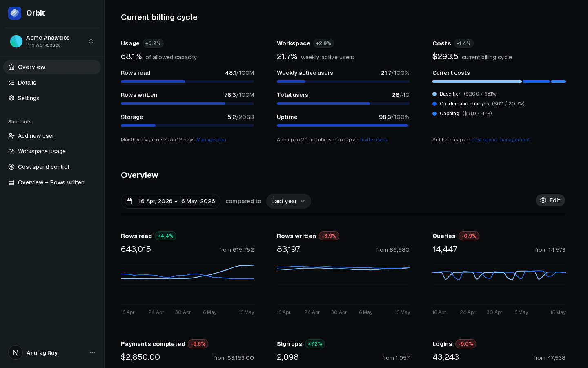Open the Last year comparison dropdown
Image resolution: width=588 pixels, height=368 pixels.
coord(289,201)
